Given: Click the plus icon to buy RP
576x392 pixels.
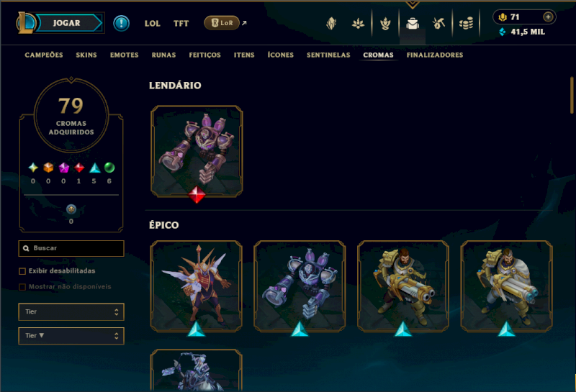Looking at the screenshot, I should tap(548, 17).
